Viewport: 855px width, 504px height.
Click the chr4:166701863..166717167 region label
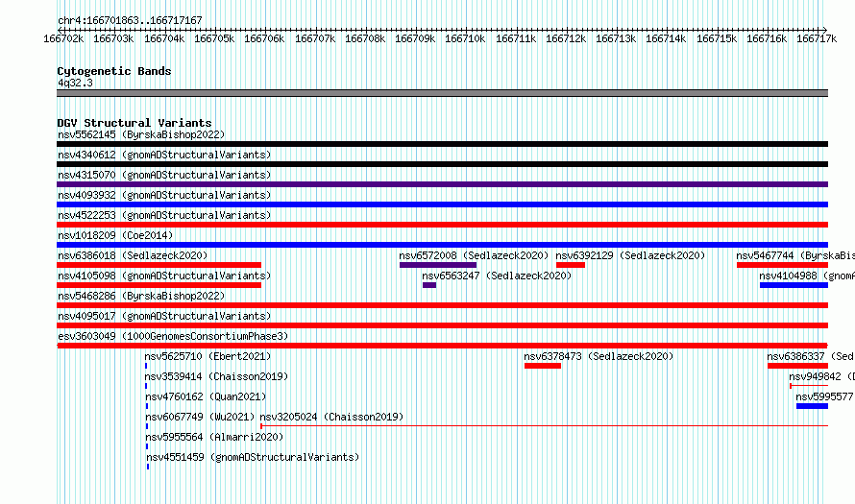[130, 20]
